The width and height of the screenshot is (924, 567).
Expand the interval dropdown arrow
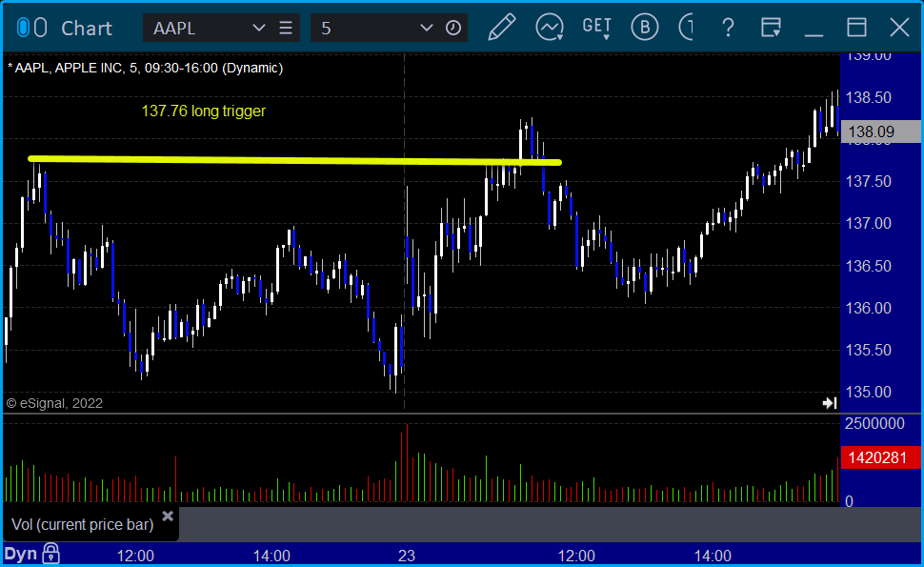[427, 28]
